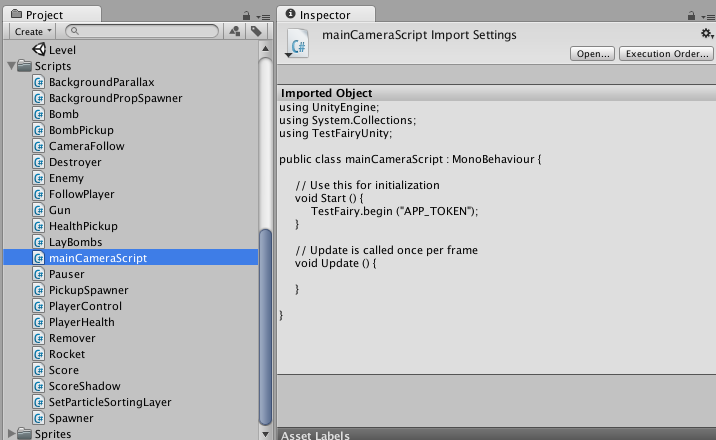Open the Create dropdown menu
Image resolution: width=716 pixels, height=440 pixels.
coord(31,32)
